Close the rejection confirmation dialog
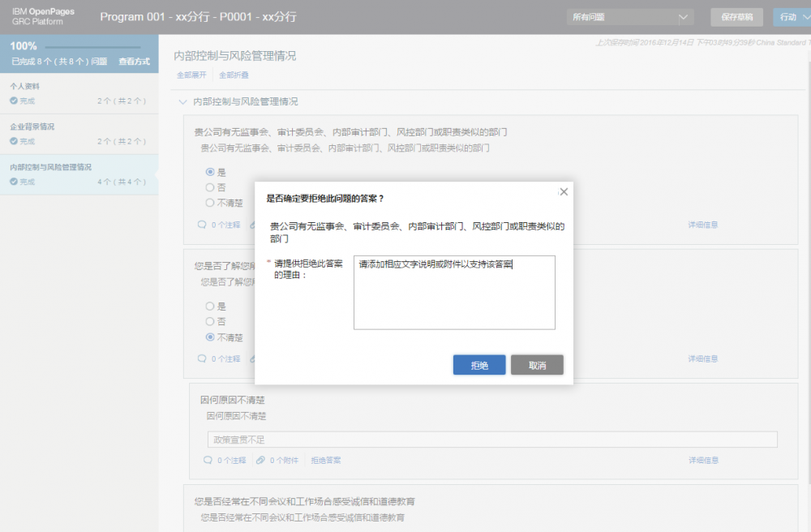Viewport: 811px width, 532px height. click(x=564, y=191)
